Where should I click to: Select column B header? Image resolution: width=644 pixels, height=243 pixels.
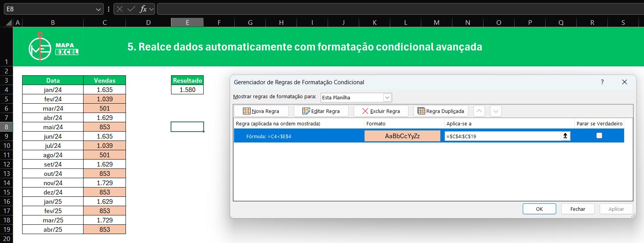click(x=53, y=23)
